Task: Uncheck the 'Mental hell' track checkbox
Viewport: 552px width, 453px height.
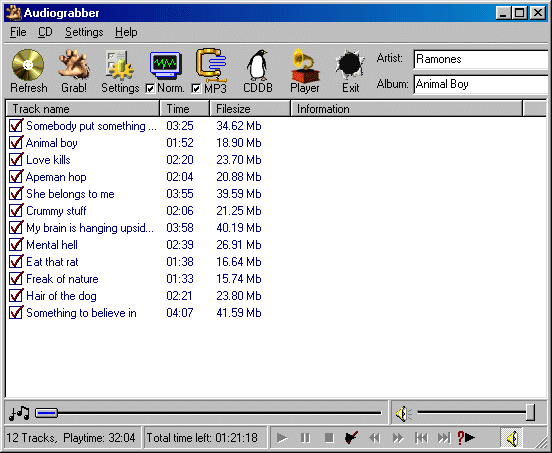Action: pyautogui.click(x=16, y=245)
